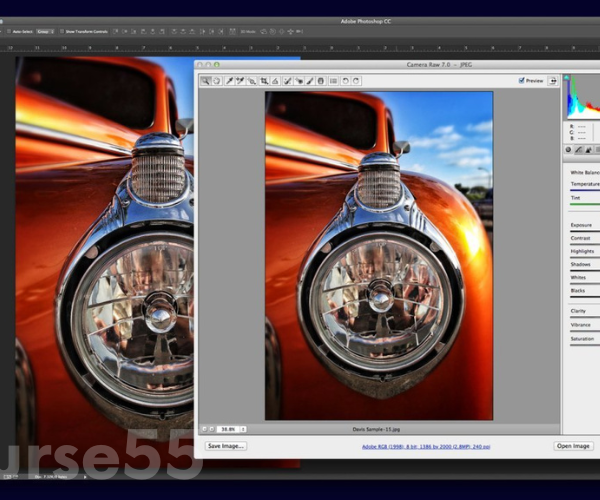Image resolution: width=600 pixels, height=500 pixels.
Task: Select the Zoom tool in Camera Raw
Action: tap(205, 81)
